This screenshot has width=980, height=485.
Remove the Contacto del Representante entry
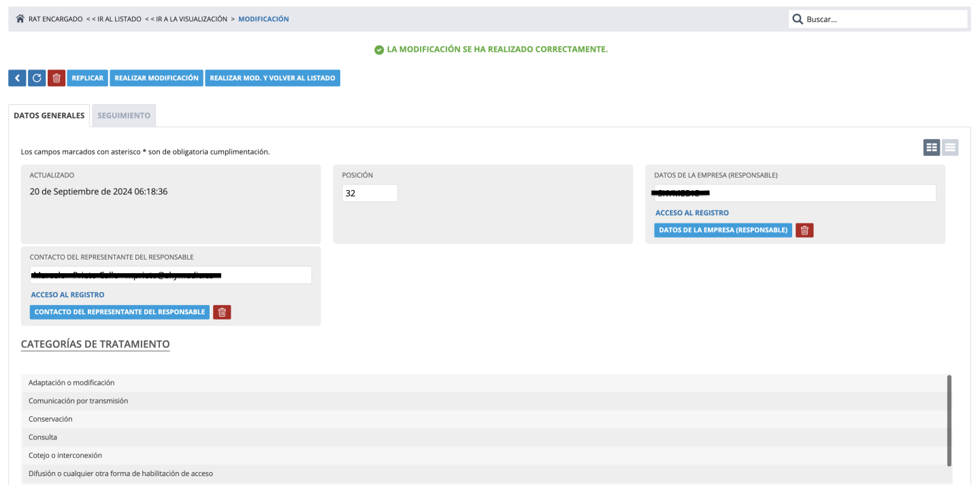click(x=222, y=312)
